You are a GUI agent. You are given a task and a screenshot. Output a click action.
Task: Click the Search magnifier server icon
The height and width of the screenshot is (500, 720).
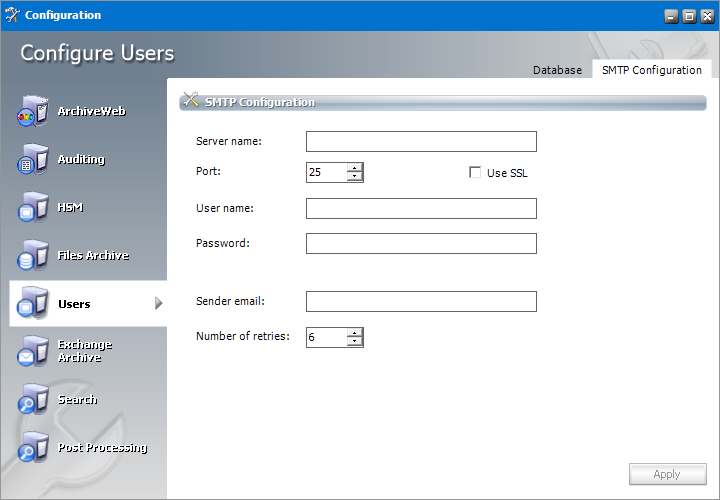click(33, 399)
